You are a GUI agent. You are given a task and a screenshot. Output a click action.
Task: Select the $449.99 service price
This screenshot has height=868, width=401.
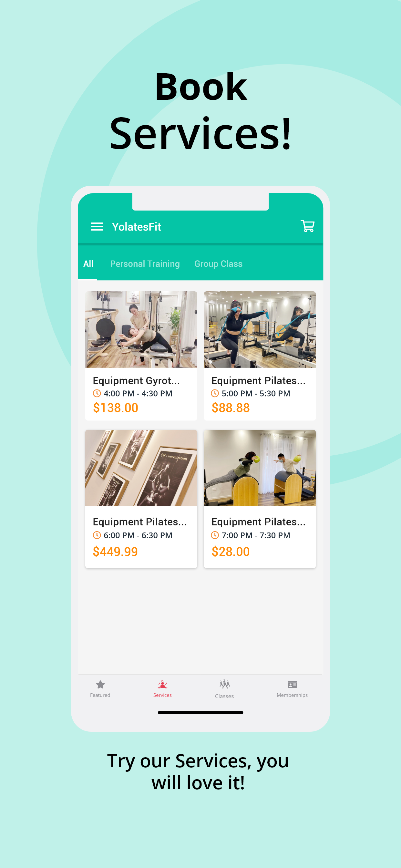point(115,551)
